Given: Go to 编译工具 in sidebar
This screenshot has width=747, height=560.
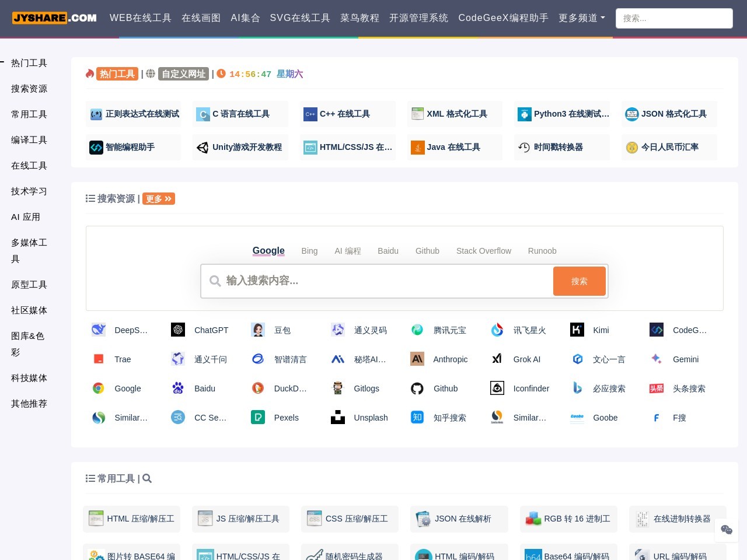Looking at the screenshot, I should (x=29, y=140).
